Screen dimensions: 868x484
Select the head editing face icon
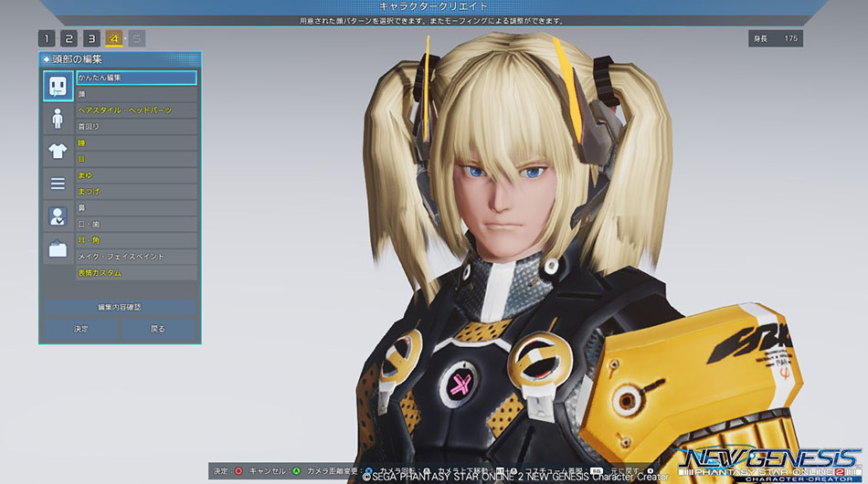[x=58, y=86]
